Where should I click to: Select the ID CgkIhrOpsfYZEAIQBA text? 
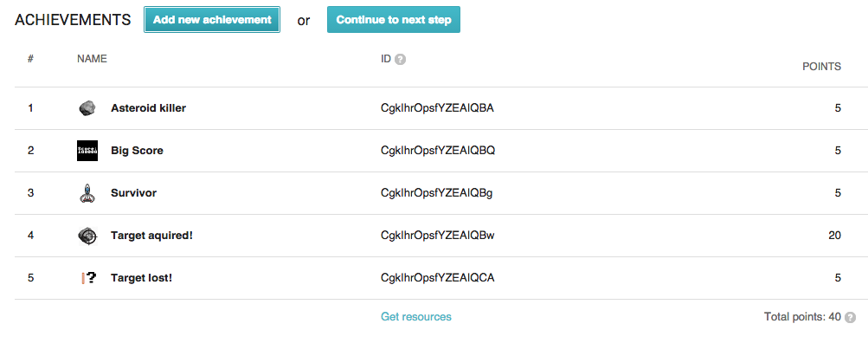pos(437,108)
